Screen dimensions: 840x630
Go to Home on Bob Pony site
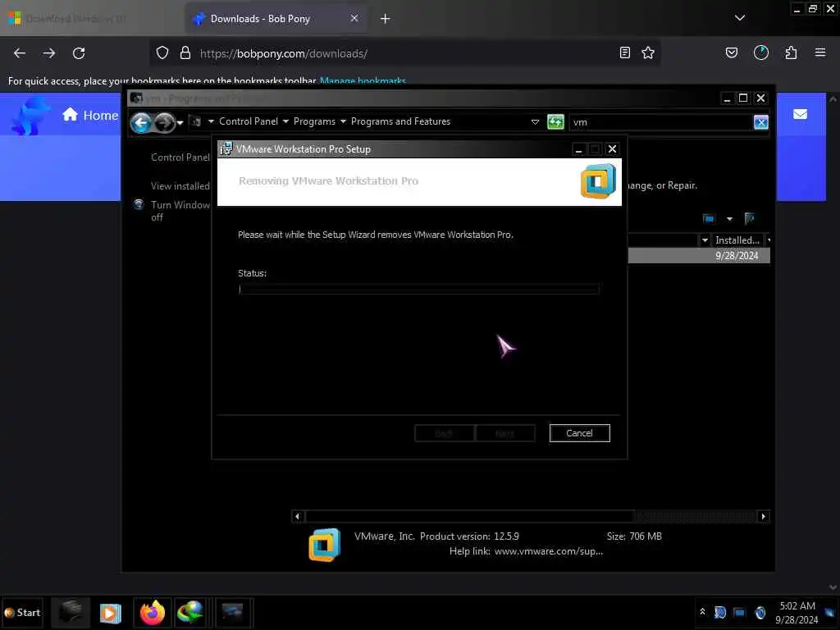pyautogui.click(x=90, y=115)
